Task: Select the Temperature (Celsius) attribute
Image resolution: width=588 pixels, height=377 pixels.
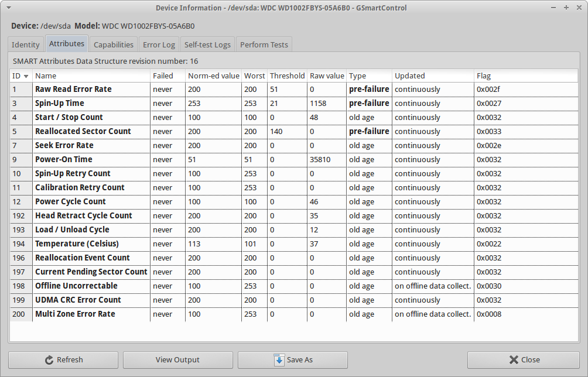Action: tap(294, 244)
